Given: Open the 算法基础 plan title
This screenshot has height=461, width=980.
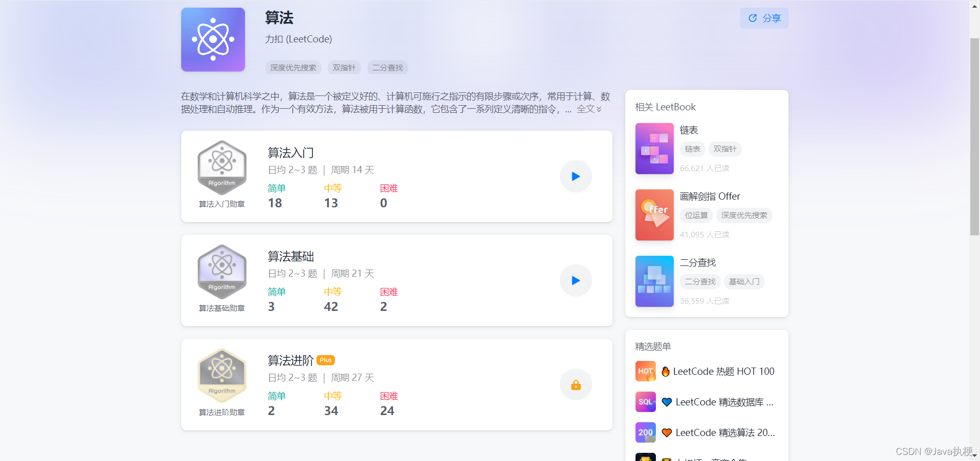Looking at the screenshot, I should [x=290, y=256].
